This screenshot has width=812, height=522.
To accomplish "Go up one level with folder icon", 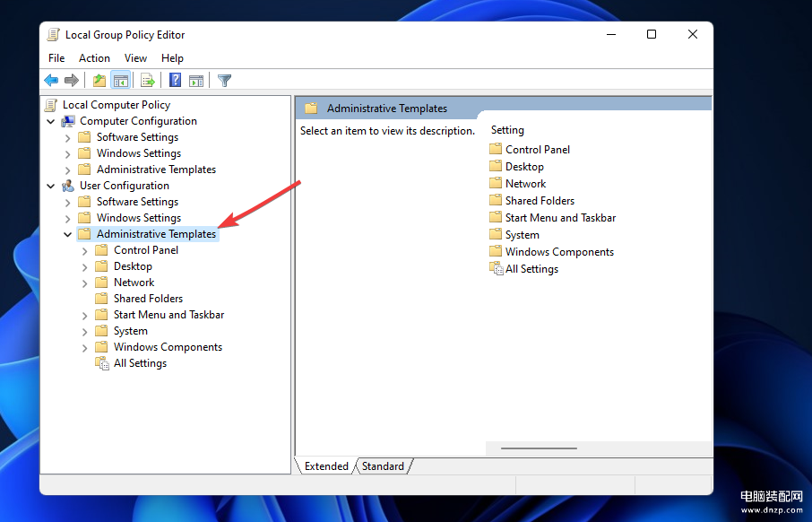I will [x=99, y=81].
